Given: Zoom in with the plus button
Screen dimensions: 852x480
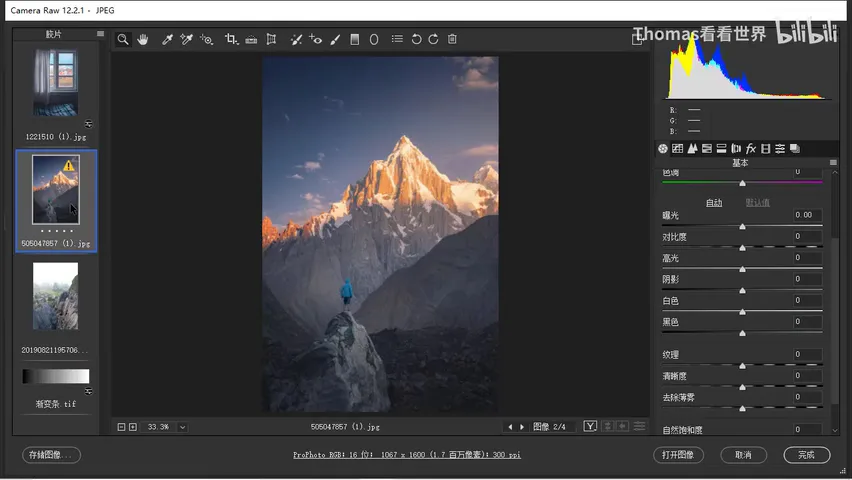Looking at the screenshot, I should 133,427.
